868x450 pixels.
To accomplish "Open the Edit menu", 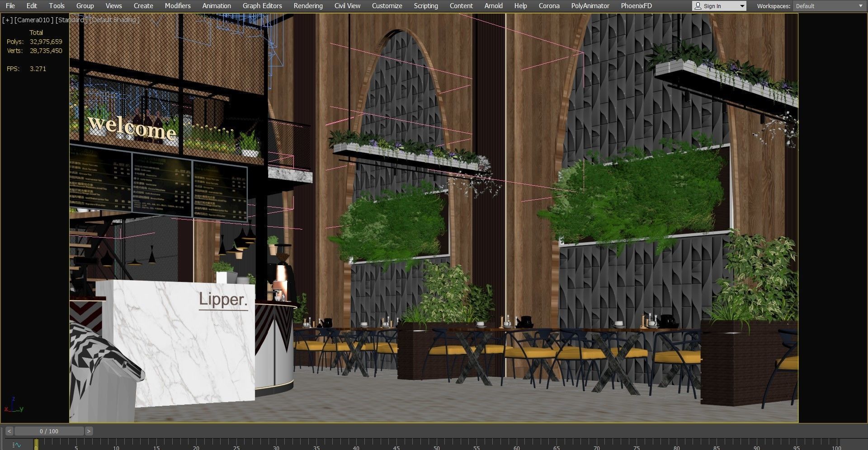I will pos(32,6).
